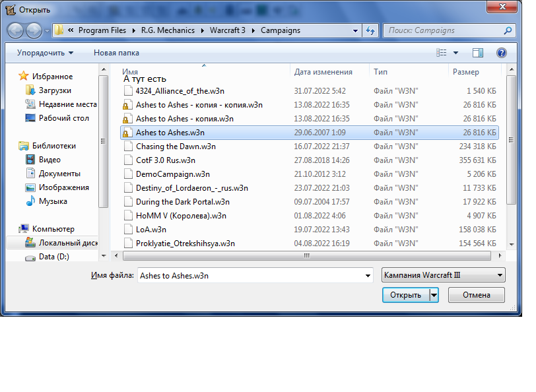Click the search magnifier icon
The width and height of the screenshot is (536, 392).
point(508,30)
